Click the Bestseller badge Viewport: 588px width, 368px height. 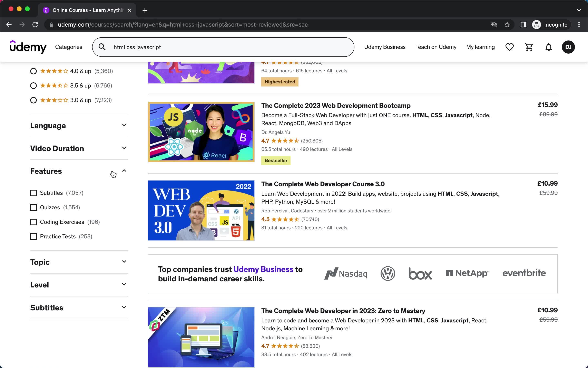click(276, 160)
